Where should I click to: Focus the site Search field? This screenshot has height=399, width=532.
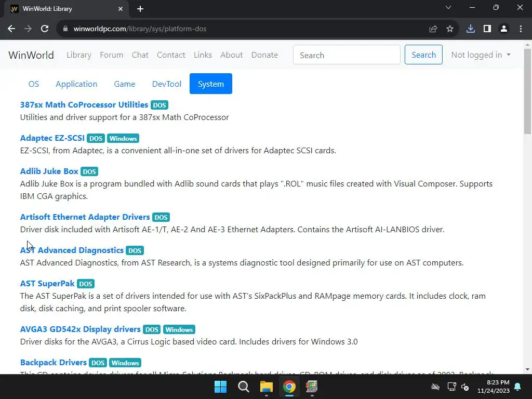point(347,55)
